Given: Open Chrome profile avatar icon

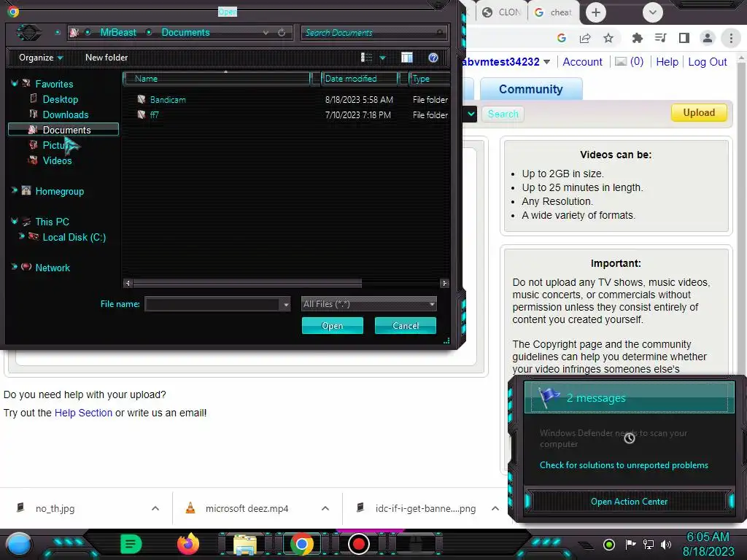Looking at the screenshot, I should coord(708,38).
